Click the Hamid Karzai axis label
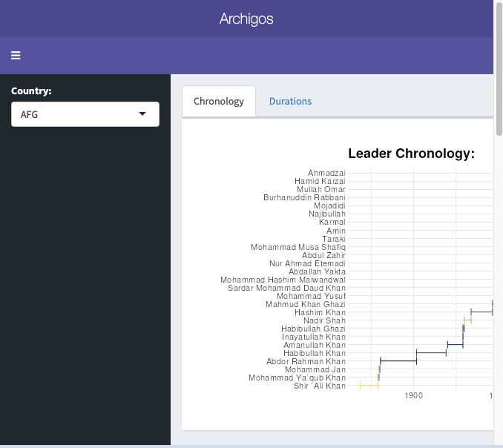 (320, 181)
